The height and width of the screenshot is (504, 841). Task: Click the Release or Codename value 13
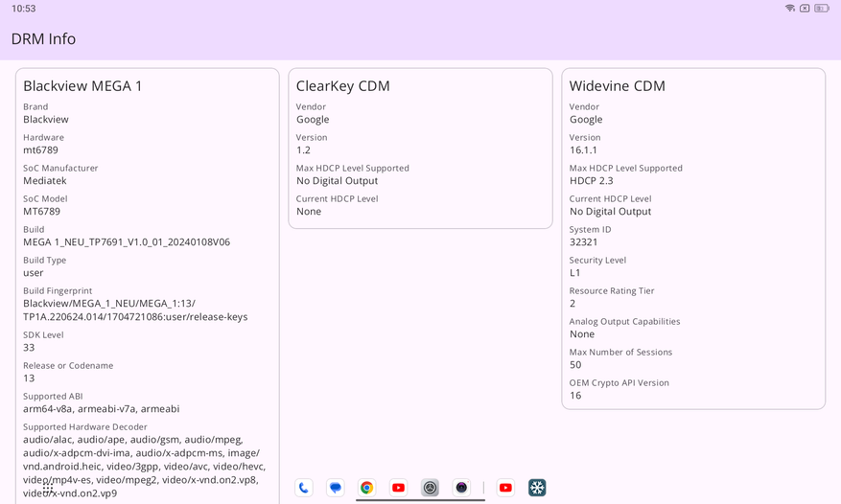(29, 378)
